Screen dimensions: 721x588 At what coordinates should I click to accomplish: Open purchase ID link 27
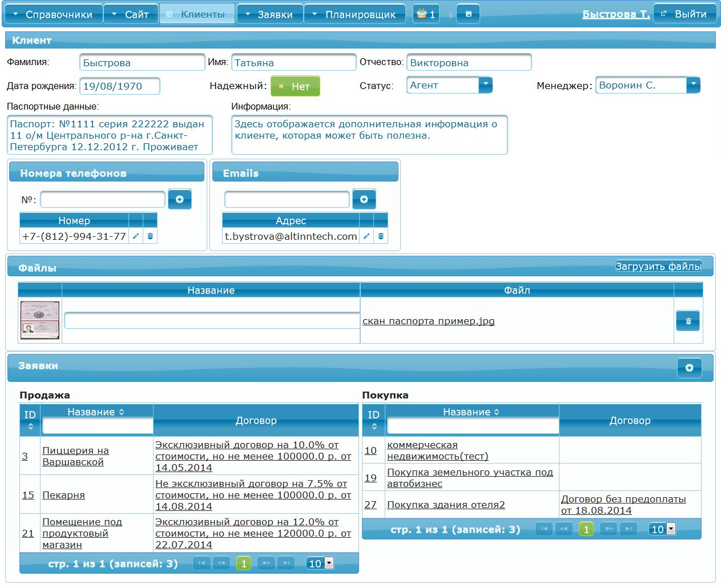coord(370,504)
